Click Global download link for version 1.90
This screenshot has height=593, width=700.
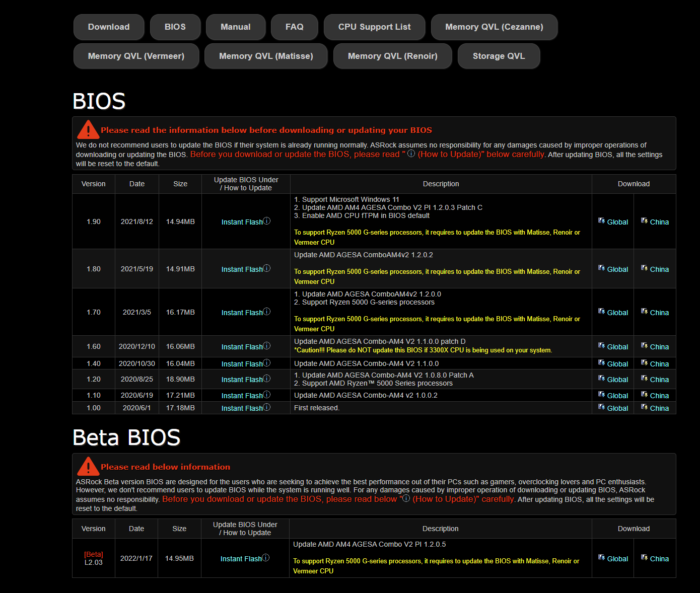[x=617, y=222]
